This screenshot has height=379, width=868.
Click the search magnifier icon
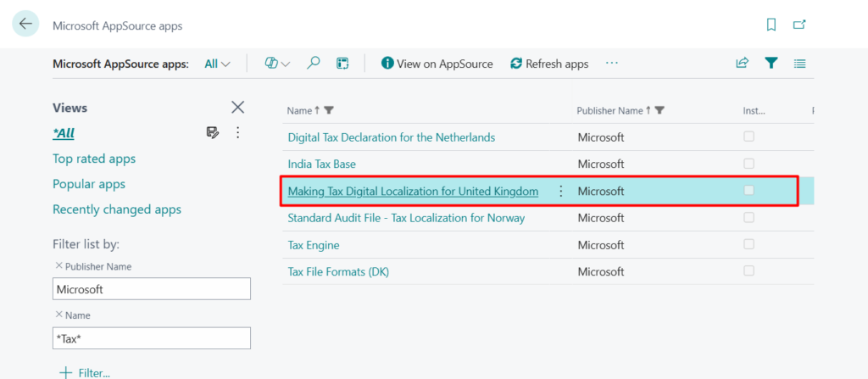tap(314, 63)
